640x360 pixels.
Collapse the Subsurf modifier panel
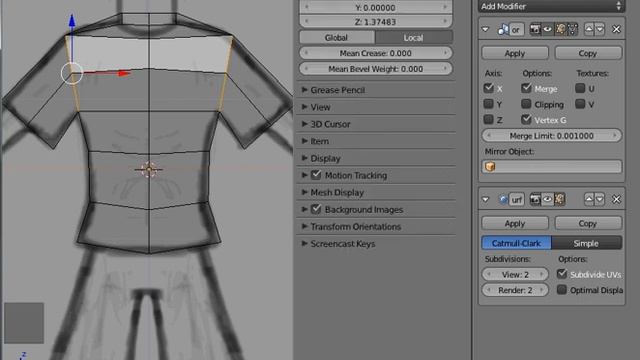485,200
